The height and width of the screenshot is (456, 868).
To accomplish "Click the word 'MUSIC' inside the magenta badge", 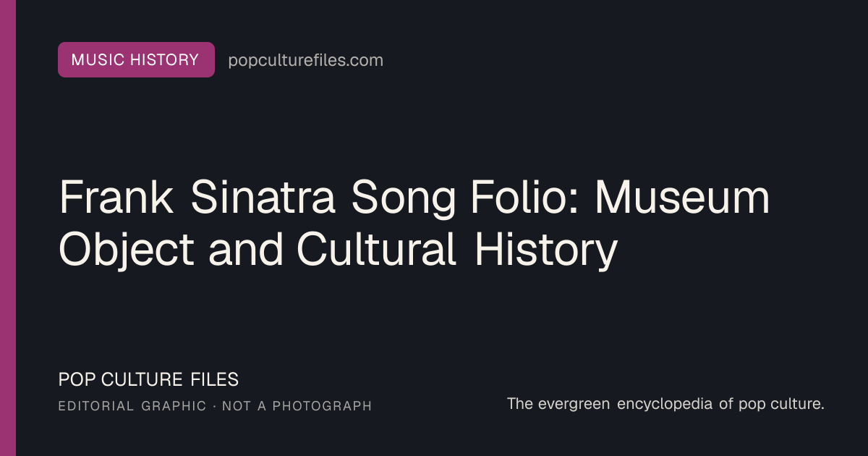I will [x=98, y=60].
